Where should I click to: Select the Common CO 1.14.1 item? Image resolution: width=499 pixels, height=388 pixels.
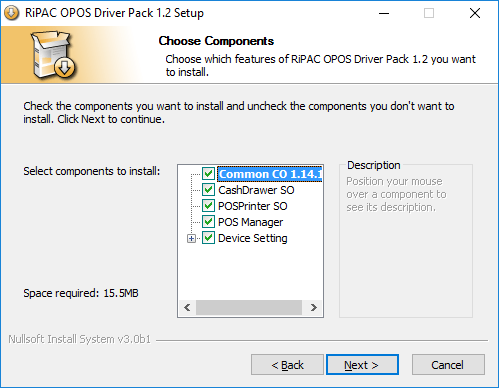pos(270,174)
